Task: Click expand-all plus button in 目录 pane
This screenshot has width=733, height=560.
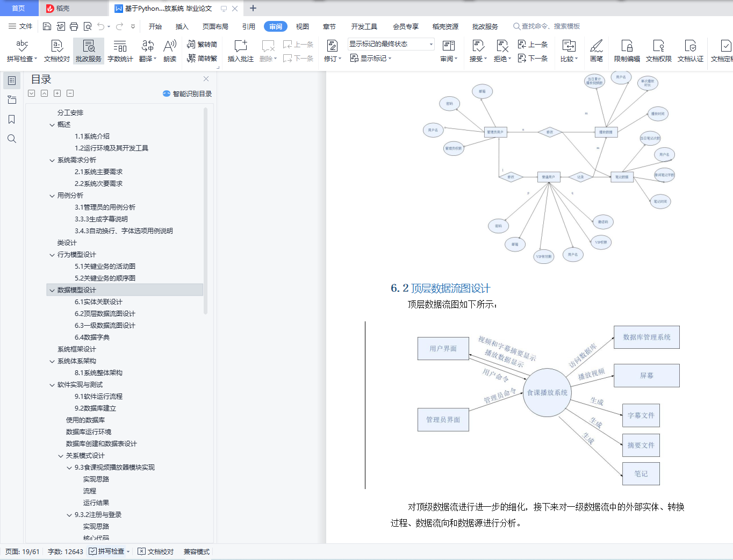Action: [58, 94]
